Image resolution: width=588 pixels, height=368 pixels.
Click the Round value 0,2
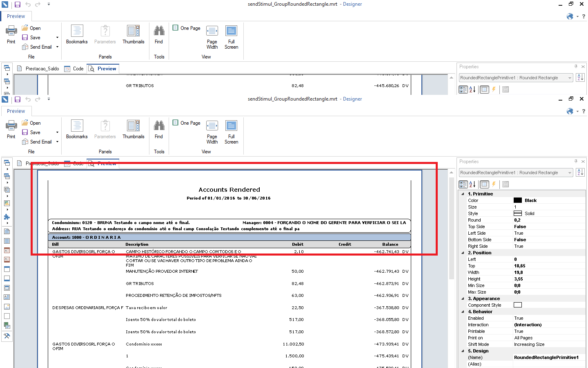click(517, 220)
